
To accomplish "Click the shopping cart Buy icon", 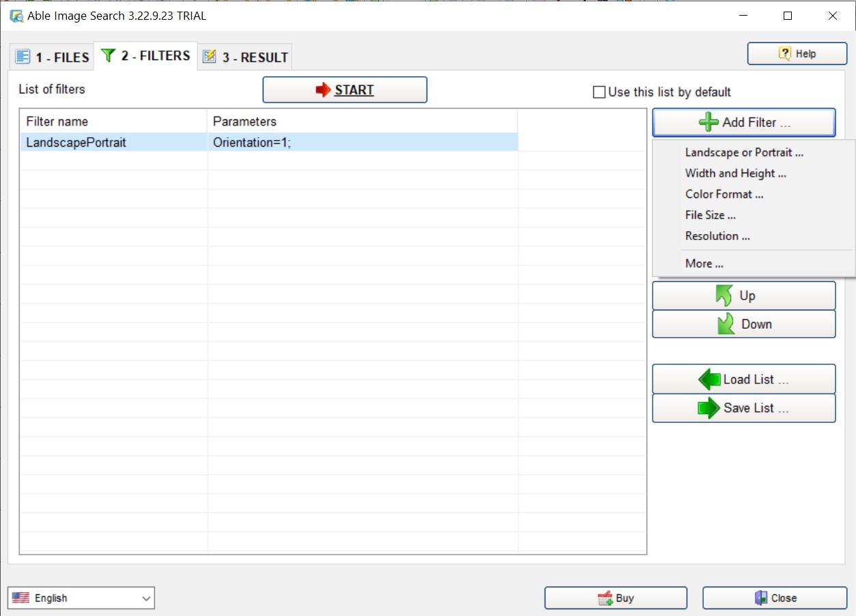I will 605,598.
